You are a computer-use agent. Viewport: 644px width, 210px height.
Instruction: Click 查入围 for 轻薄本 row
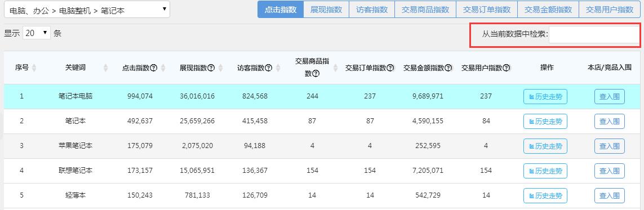[x=610, y=196]
